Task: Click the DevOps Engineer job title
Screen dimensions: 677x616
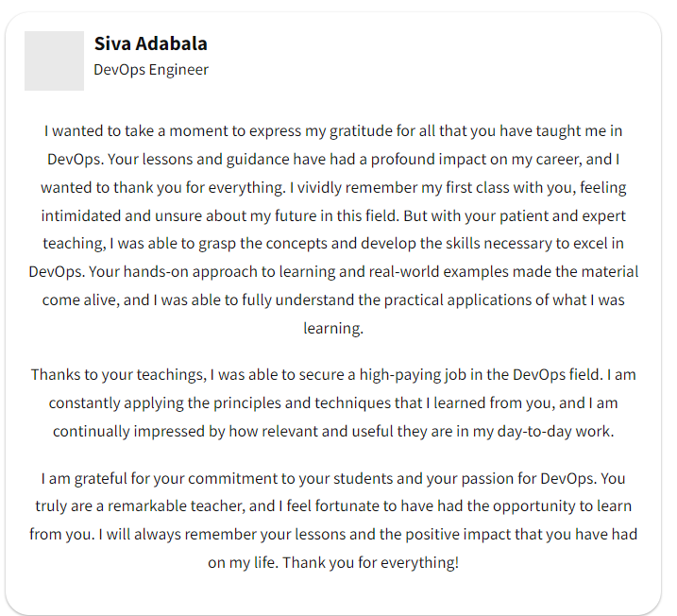Action: [151, 70]
